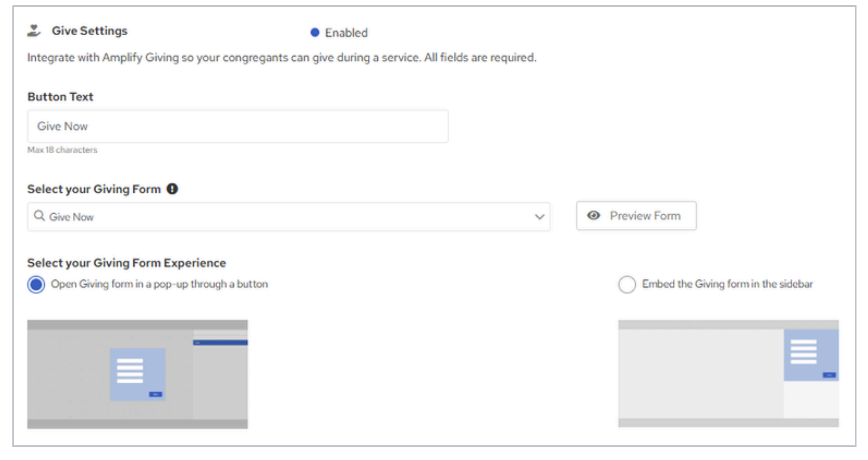Click the blue Enabled status dot
The height and width of the screenshot is (460, 868).
point(315,33)
